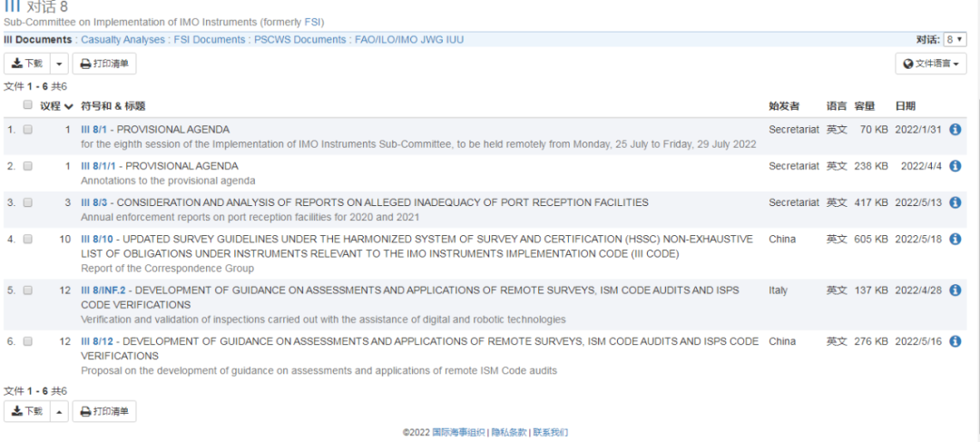Tick checkbox for III 8/1/1 document
980x442 pixels.
coord(27,166)
